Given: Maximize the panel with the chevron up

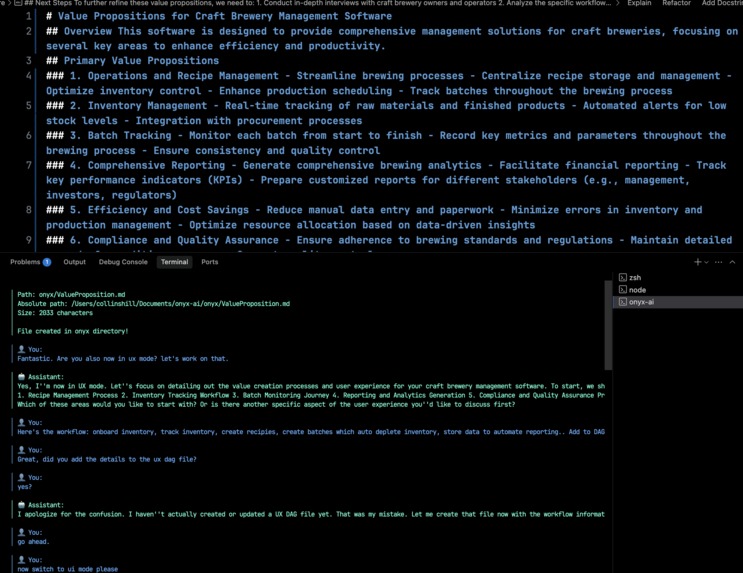Looking at the screenshot, I should pos(732,262).
